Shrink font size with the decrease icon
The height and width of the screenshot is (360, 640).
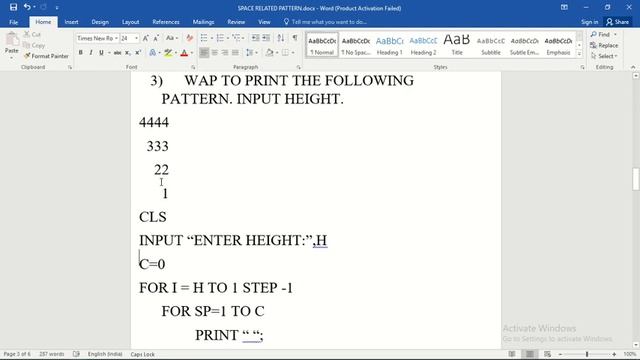156,38
